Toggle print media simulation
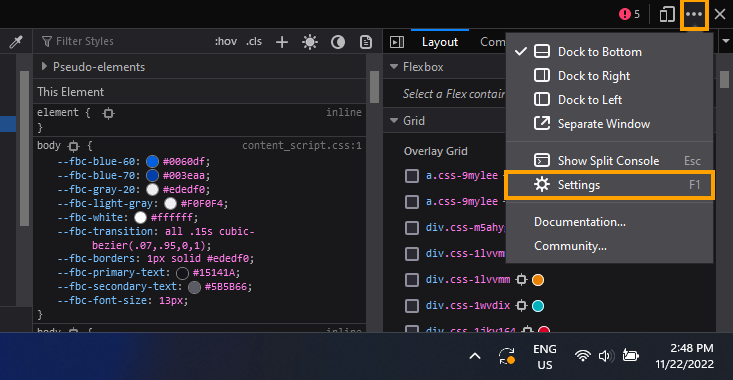This screenshot has width=733, height=380. tap(366, 42)
